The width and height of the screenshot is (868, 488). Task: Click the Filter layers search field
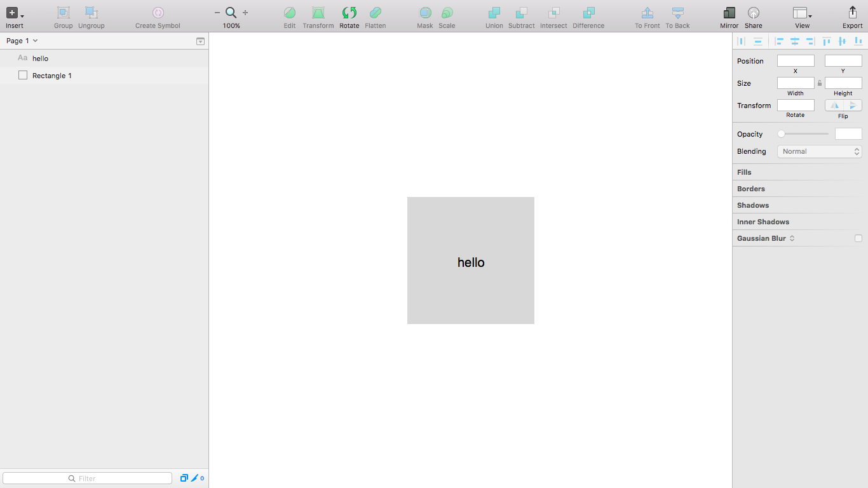coord(88,478)
